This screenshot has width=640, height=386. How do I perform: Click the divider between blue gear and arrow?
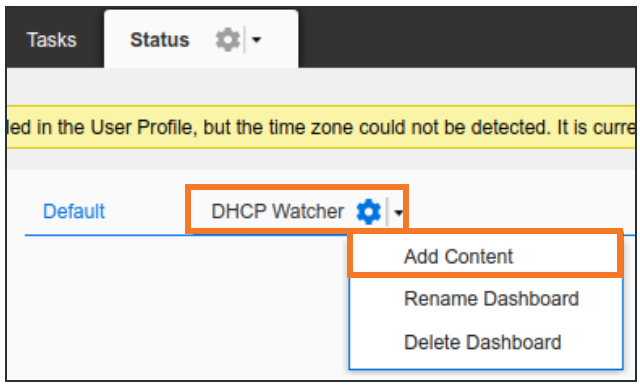coord(387,211)
